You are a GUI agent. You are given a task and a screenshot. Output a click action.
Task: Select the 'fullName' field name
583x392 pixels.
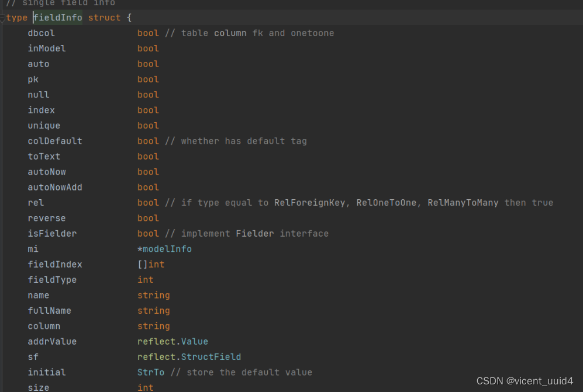point(50,311)
